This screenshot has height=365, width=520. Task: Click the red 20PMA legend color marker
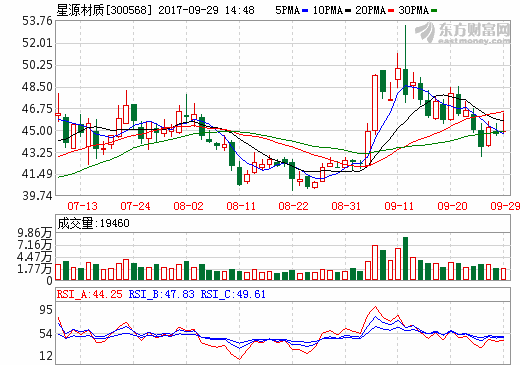(x=391, y=11)
